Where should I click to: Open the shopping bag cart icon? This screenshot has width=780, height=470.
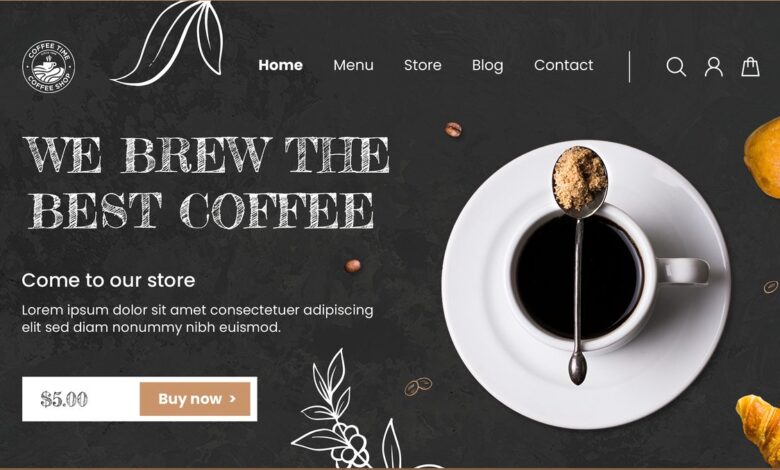coord(750,67)
